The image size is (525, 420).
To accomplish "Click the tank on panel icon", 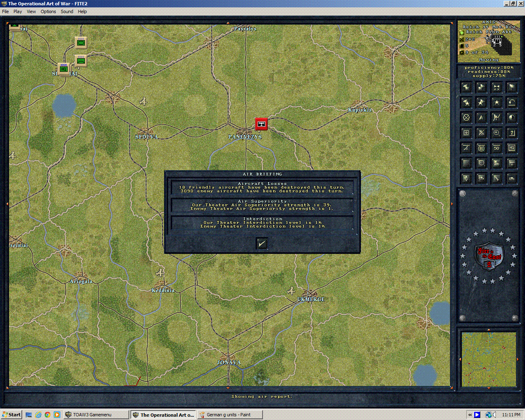I will pos(481,178).
